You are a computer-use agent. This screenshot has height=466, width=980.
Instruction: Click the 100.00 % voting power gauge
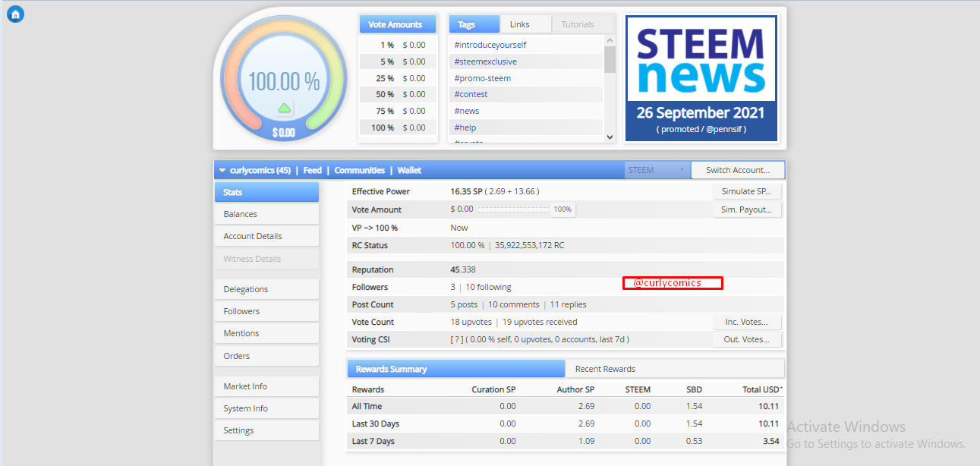click(x=284, y=81)
